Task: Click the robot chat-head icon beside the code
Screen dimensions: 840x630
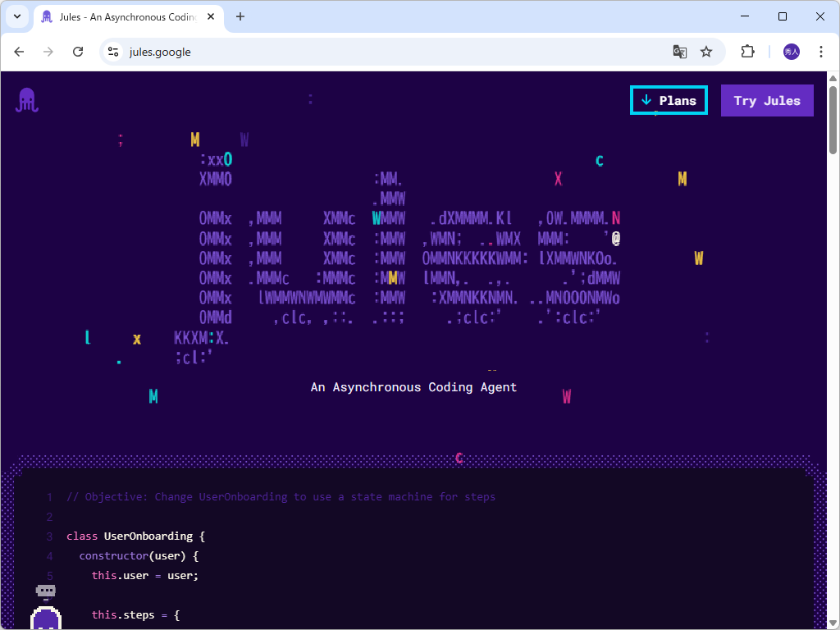Action: [45, 591]
